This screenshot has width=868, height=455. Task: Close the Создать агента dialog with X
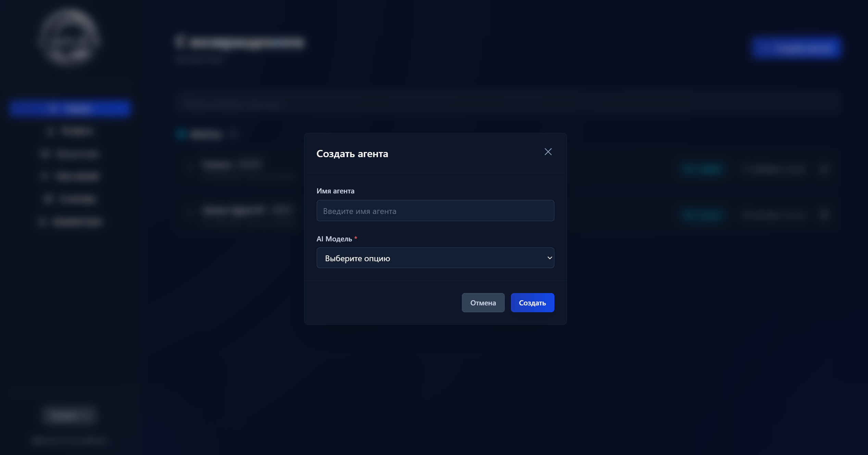click(x=548, y=152)
